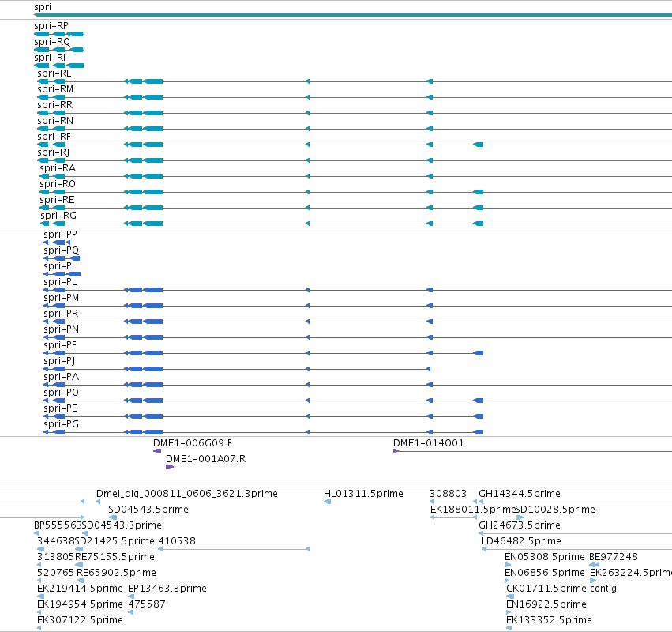Image resolution: width=672 pixels, height=632 pixels.
Task: Click the SD10028.5prime EST label
Action: (555, 510)
